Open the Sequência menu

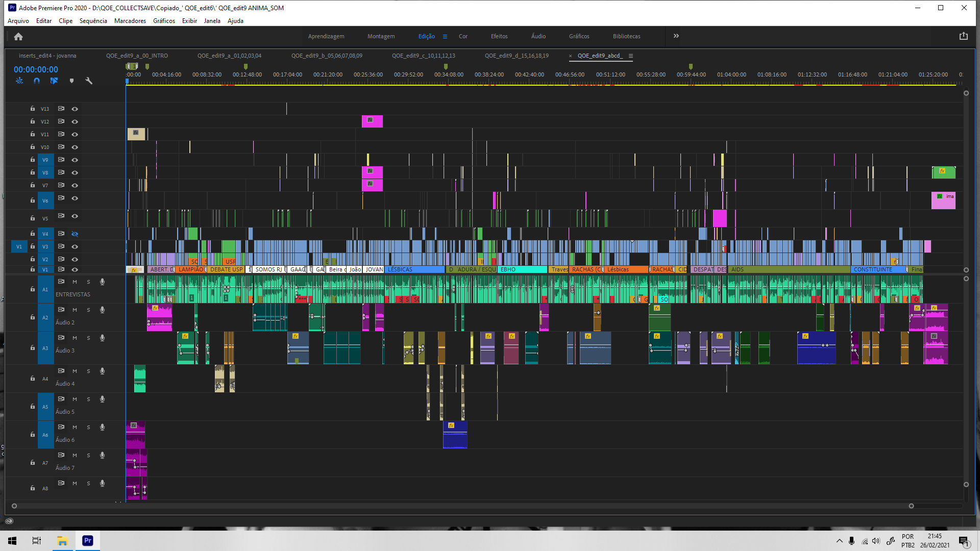click(x=93, y=21)
